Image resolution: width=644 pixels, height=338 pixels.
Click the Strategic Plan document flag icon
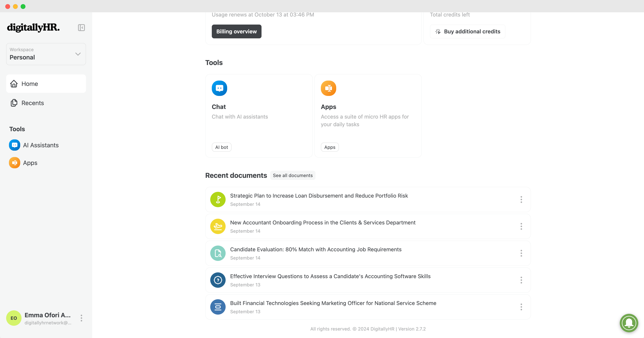[218, 199]
